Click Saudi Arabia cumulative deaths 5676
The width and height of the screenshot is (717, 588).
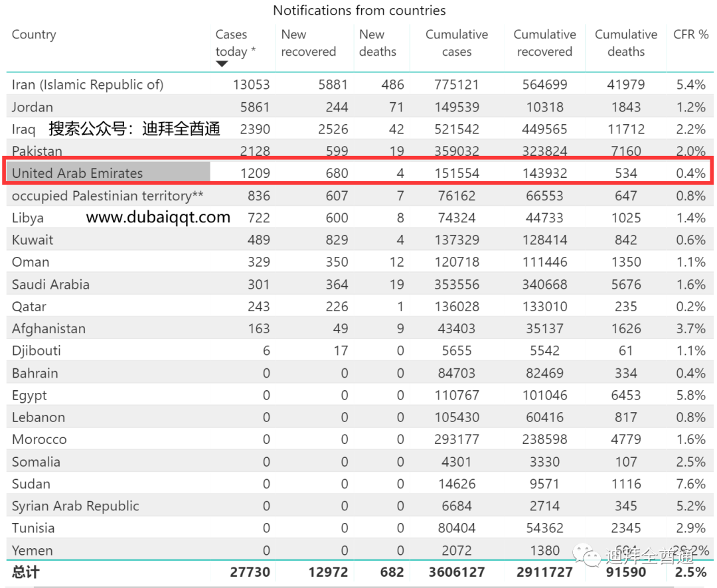pyautogui.click(x=626, y=285)
